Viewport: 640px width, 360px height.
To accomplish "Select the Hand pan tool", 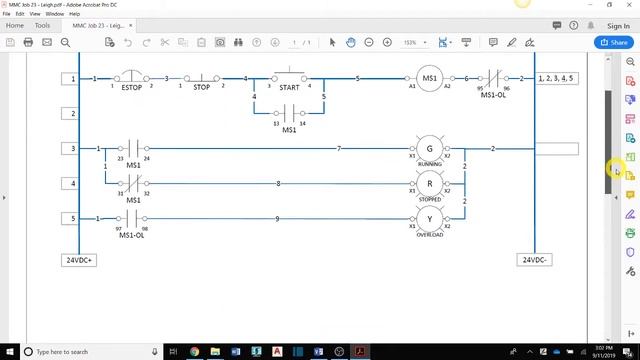I will tap(351, 42).
